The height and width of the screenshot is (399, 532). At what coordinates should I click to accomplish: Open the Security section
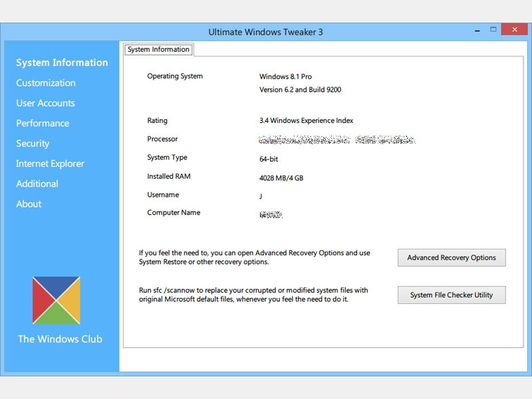point(33,144)
